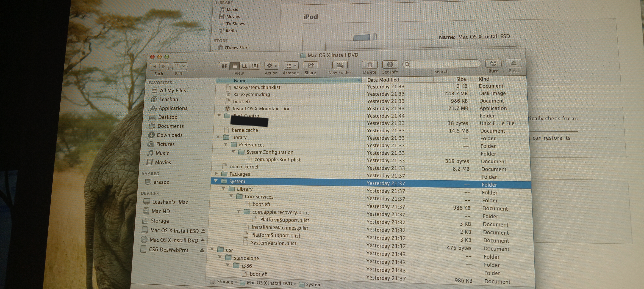This screenshot has height=289, width=644.
Task: Click the Eject toolbar icon
Action: (514, 63)
